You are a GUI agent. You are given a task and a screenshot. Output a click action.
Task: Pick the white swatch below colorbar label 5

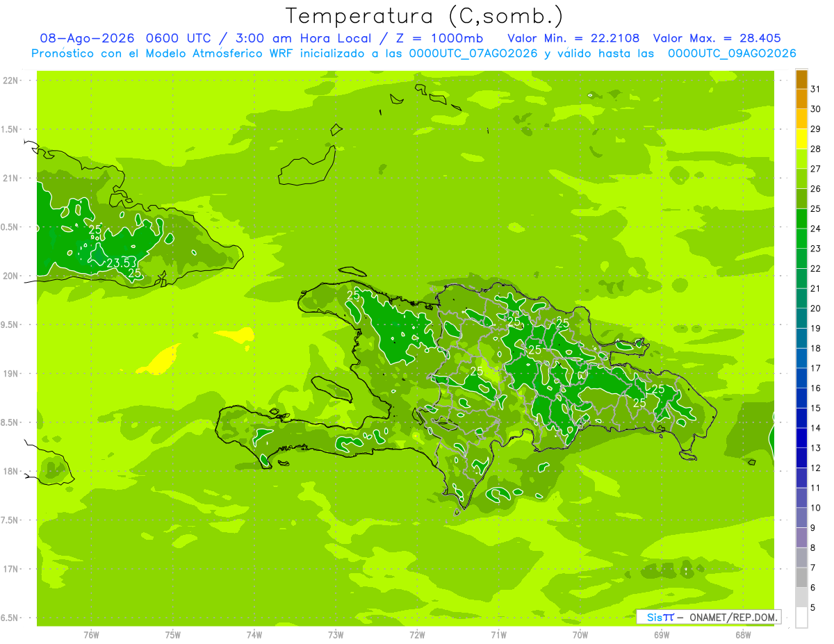tap(801, 618)
